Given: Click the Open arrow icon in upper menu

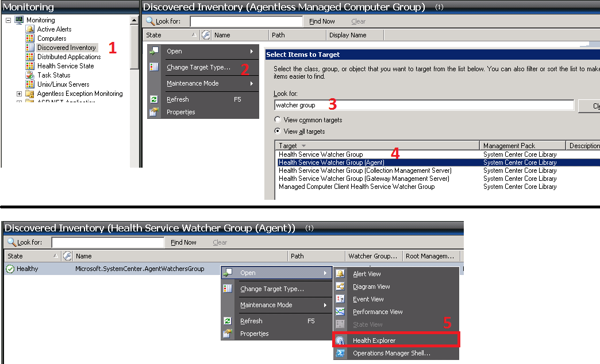Looking at the screenshot, I should point(154,51).
